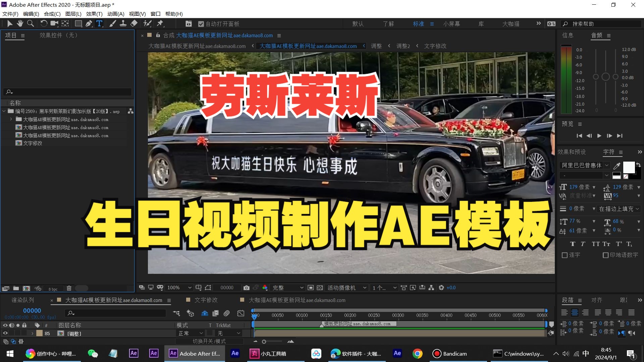Screen dimensions: 644x362
Task: Switch to 默认 workspace
Action: (358, 24)
